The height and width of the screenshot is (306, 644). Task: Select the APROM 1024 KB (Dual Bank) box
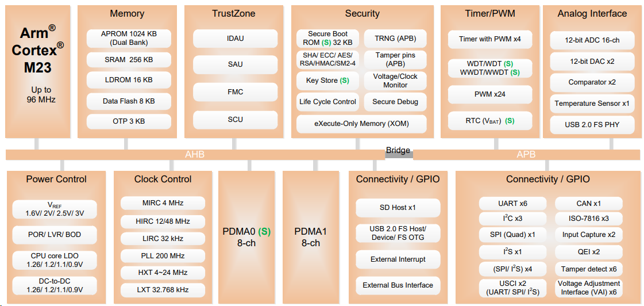point(129,38)
